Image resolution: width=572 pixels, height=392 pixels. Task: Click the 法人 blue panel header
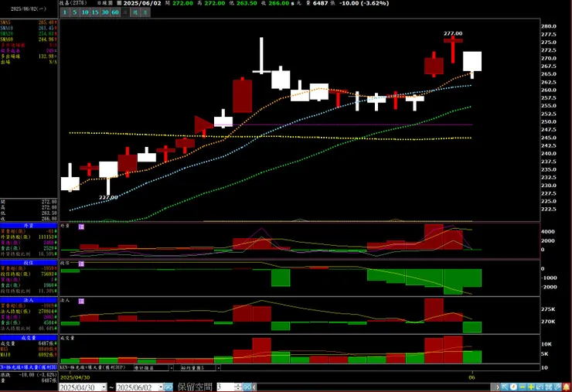point(29,300)
